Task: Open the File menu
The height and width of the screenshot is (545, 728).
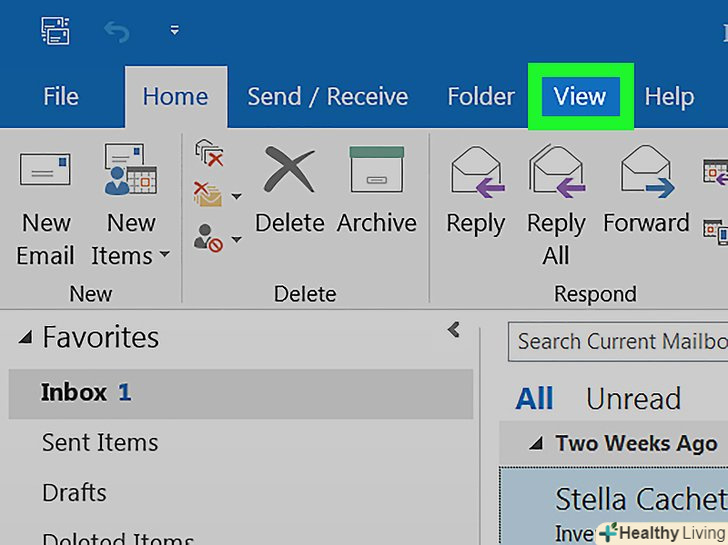Action: 61,97
